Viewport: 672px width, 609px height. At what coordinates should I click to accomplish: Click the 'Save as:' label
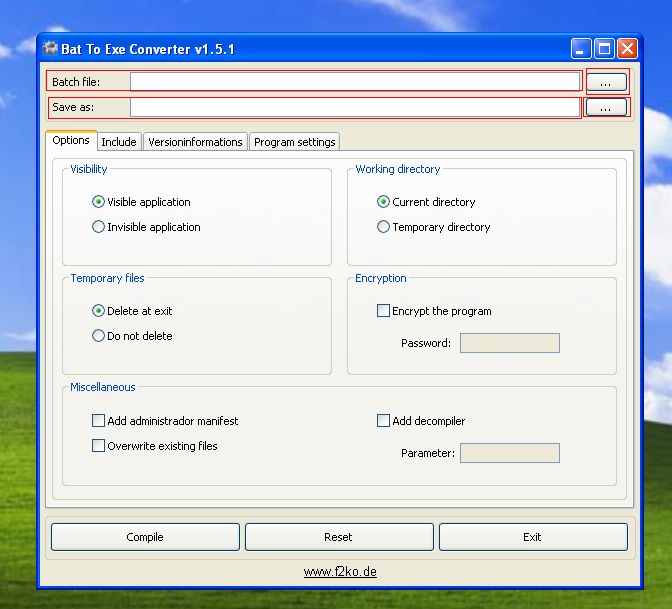click(73, 107)
